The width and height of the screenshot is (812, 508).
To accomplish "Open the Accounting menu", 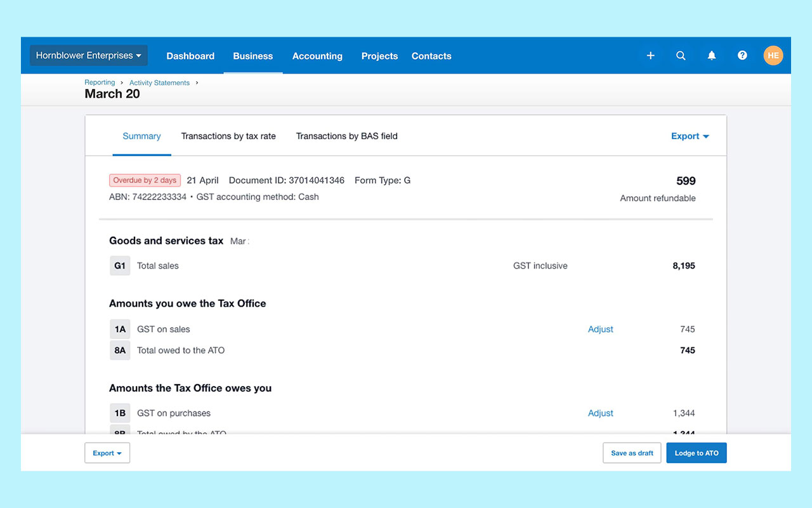I will coord(317,56).
